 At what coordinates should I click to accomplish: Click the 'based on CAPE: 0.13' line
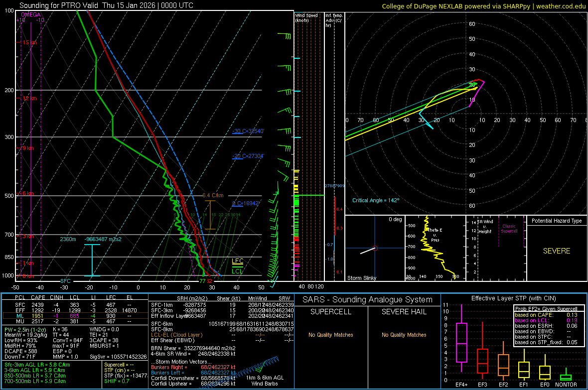(x=546, y=315)
